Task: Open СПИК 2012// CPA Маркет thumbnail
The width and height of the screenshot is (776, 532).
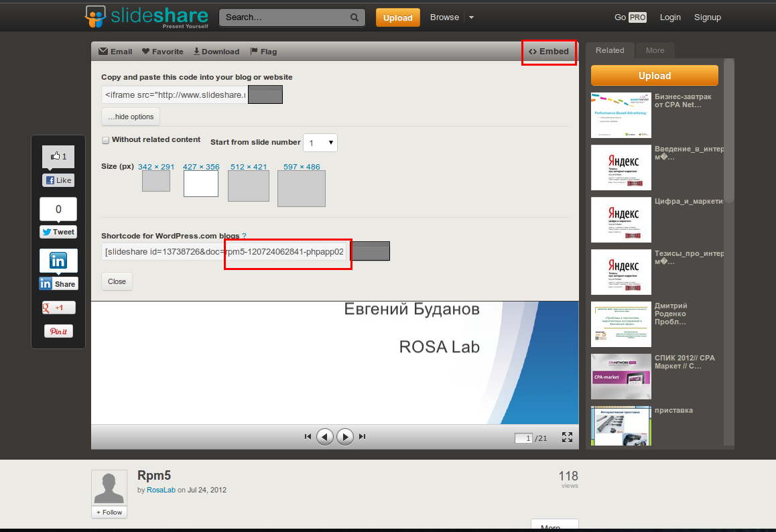Action: [x=621, y=377]
